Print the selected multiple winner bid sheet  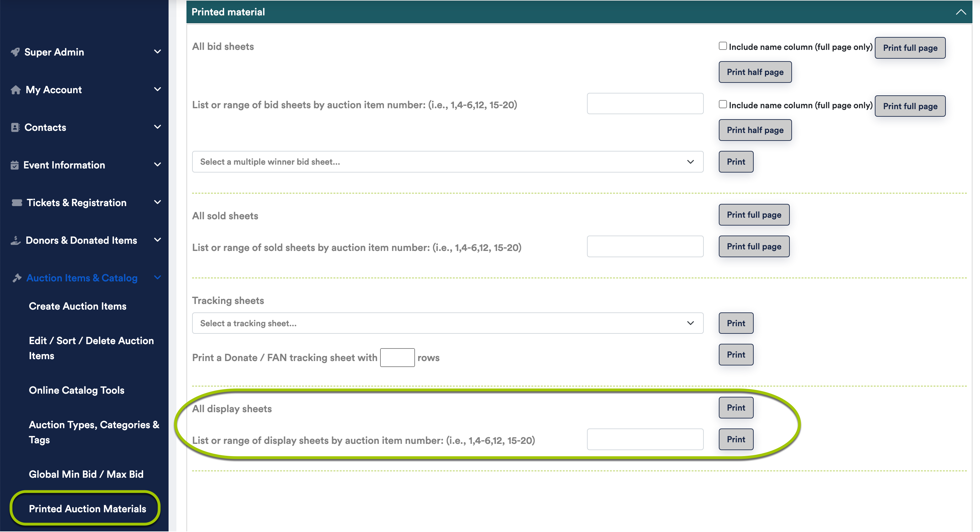click(736, 162)
